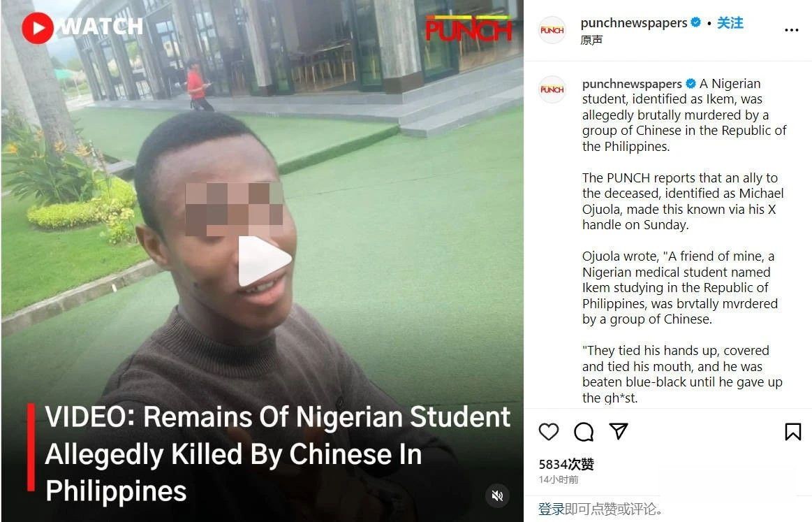Click the 14小时前 timestamp
Screen dimensions: 812x522
[x=559, y=479]
